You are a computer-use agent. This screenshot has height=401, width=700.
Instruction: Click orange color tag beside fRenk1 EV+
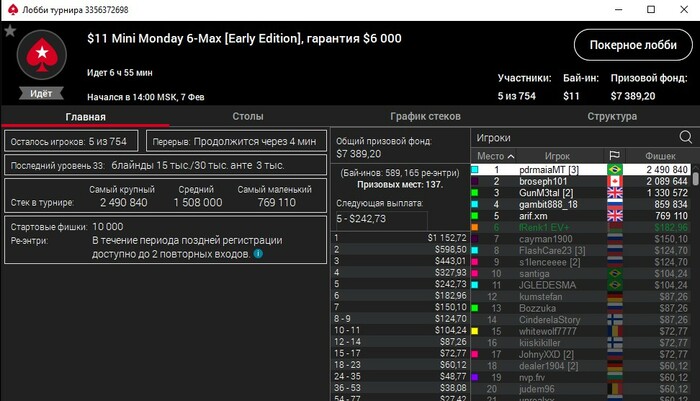click(475, 227)
